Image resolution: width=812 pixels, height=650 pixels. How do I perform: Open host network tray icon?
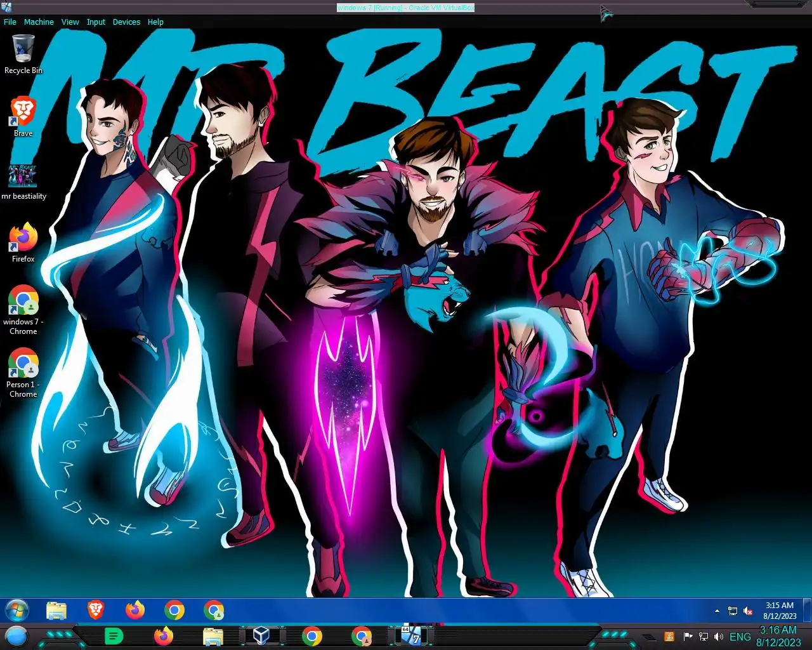point(703,637)
